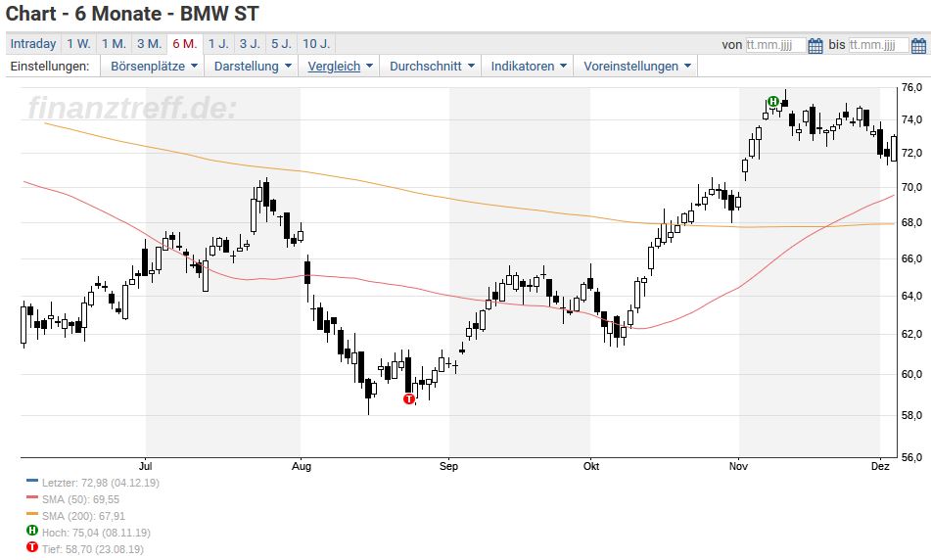Click the green H icon in legend
931x560 pixels.
pos(32,531)
